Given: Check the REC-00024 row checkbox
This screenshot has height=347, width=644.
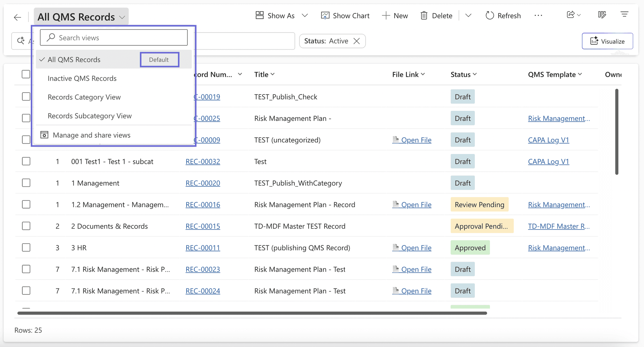Looking at the screenshot, I should click(x=26, y=291).
